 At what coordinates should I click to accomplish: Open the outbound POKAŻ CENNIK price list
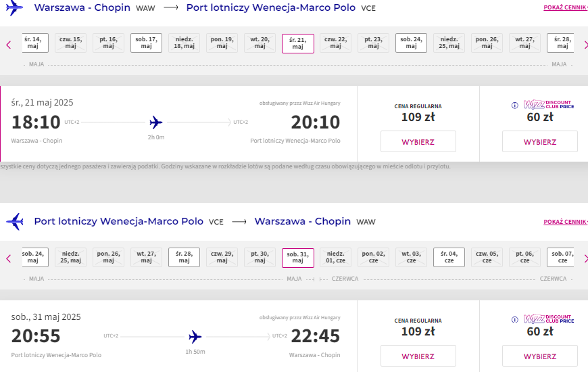[565, 7]
